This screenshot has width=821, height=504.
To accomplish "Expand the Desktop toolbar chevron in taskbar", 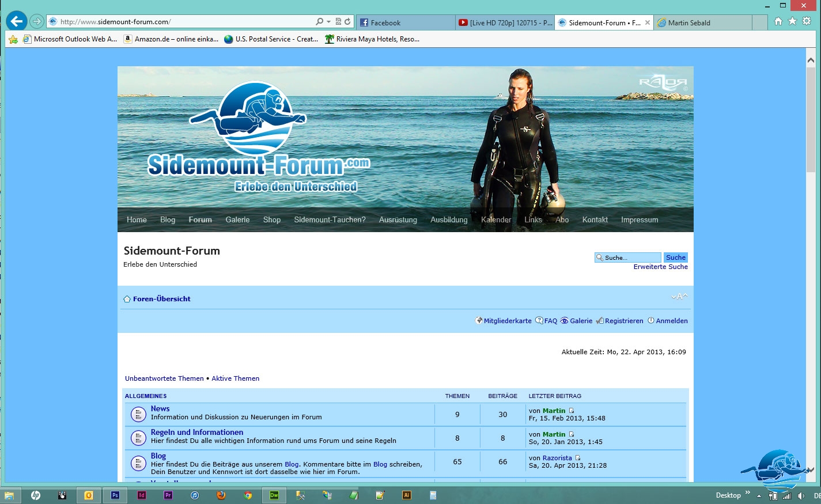I will point(748,492).
